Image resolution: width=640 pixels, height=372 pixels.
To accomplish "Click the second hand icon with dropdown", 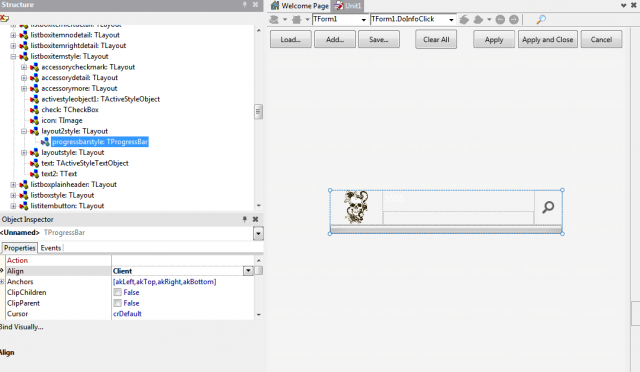I will pos(478,19).
